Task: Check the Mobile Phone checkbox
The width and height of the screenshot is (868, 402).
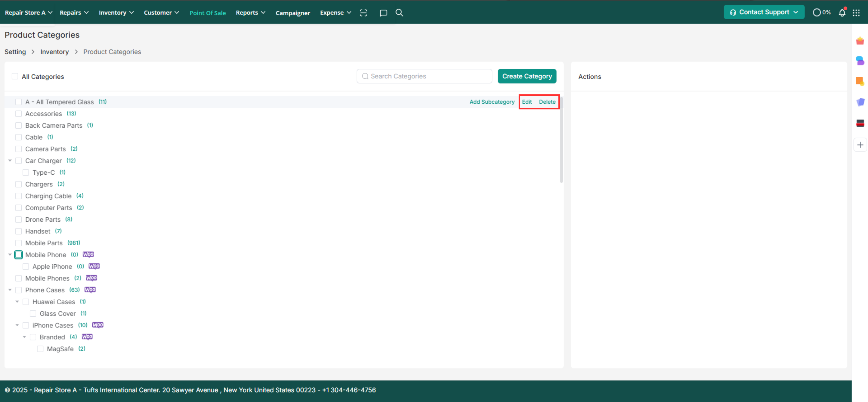Action: click(x=19, y=255)
